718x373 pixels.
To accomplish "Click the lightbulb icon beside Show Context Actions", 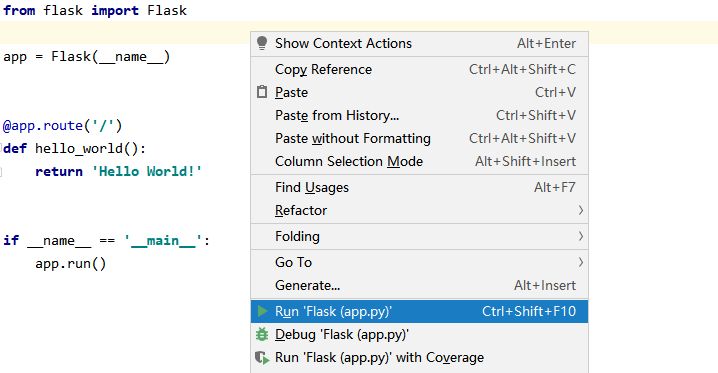I will coord(262,43).
